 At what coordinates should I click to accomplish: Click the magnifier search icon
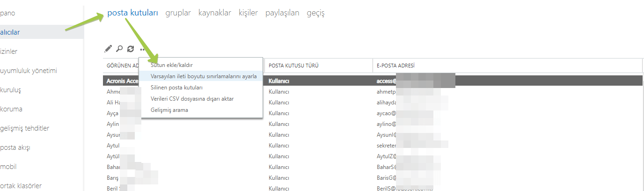coord(119,48)
